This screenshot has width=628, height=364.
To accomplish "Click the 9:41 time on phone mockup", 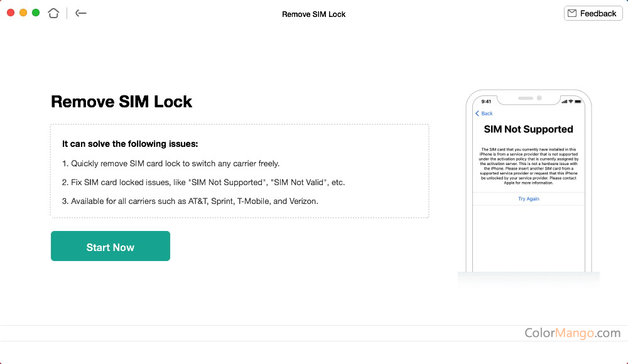I will 486,102.
